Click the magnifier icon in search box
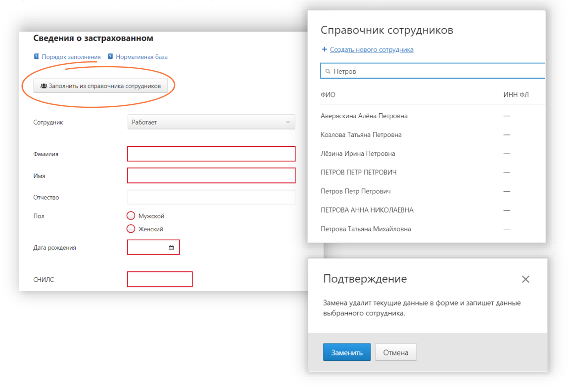 (x=328, y=72)
